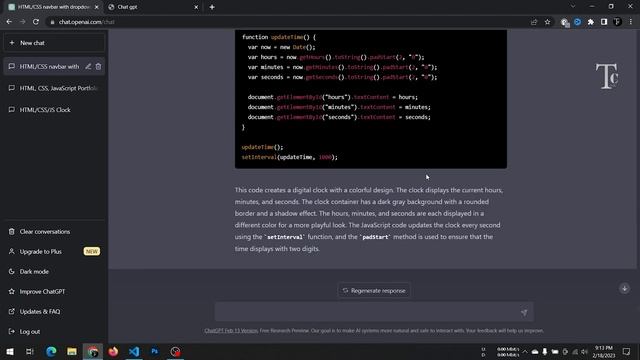
Task: Open the Chrome profile avatar
Action: click(618, 22)
